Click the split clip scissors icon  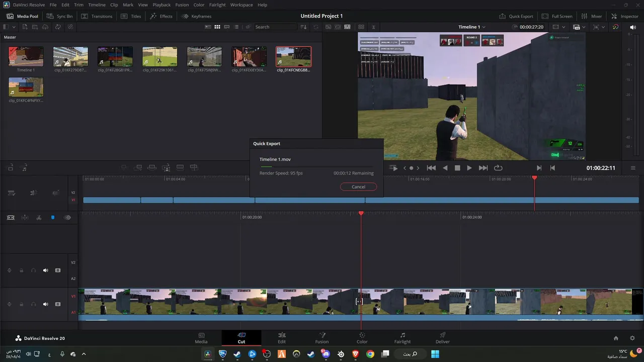pyautogui.click(x=39, y=218)
